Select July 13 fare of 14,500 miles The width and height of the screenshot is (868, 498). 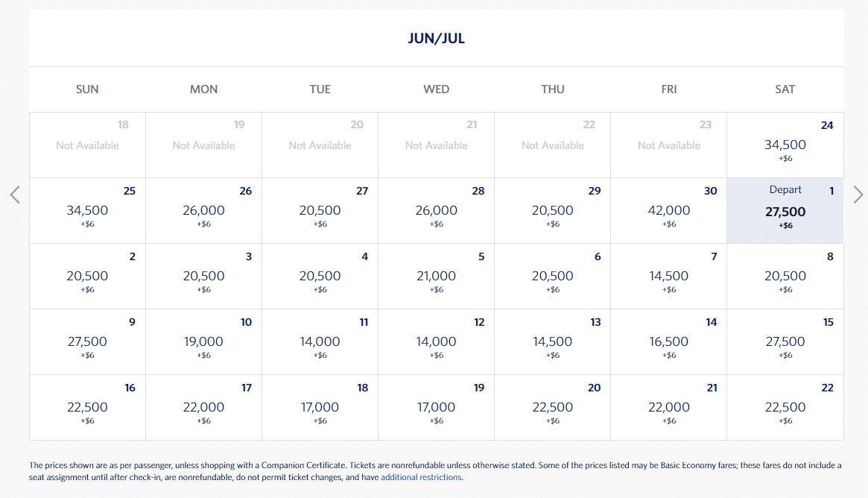click(x=552, y=342)
